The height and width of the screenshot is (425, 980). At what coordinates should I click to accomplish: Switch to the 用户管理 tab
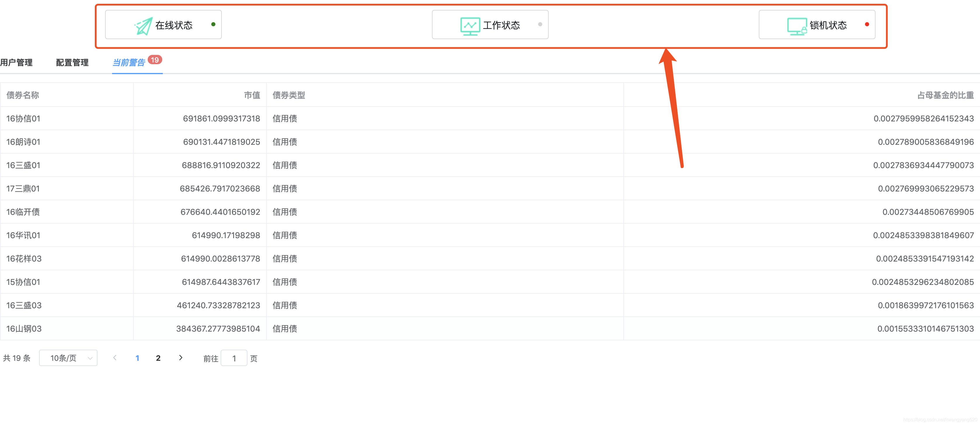[x=16, y=62]
